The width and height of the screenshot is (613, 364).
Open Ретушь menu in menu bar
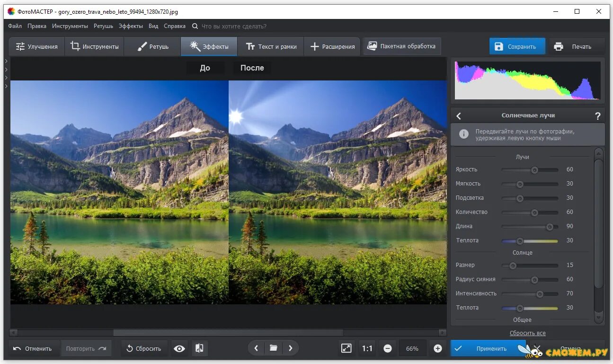[x=103, y=26]
